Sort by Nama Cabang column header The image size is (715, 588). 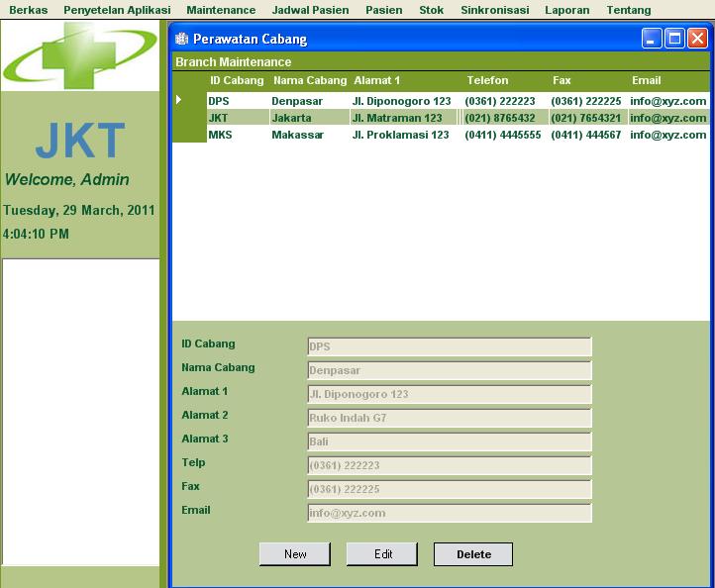(310, 81)
